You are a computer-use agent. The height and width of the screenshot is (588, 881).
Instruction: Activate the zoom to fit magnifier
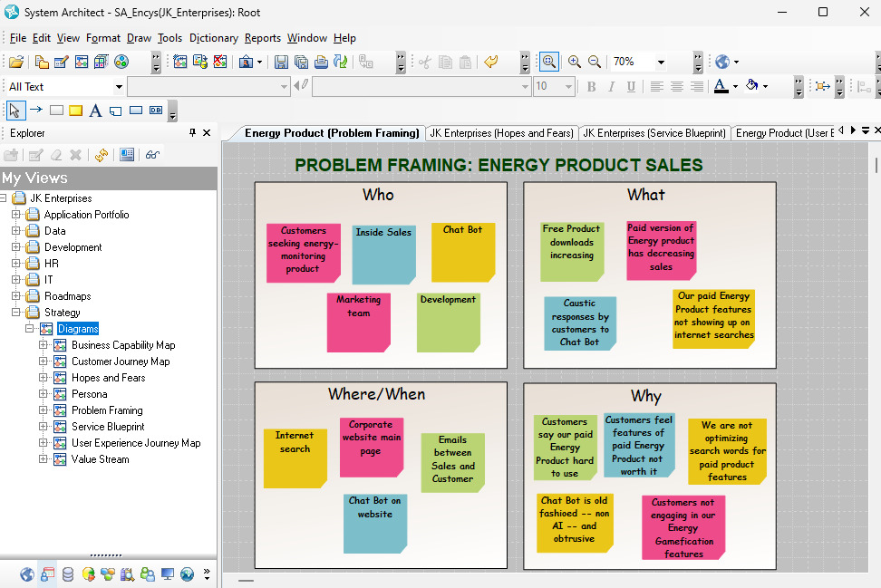tap(549, 62)
